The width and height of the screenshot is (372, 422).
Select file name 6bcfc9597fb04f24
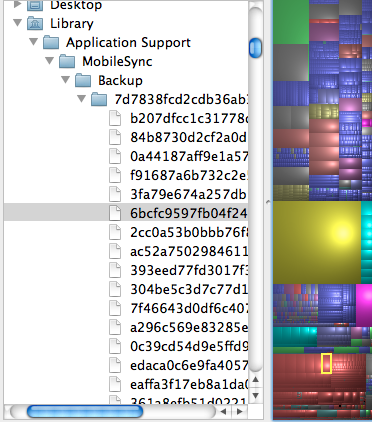point(189,213)
